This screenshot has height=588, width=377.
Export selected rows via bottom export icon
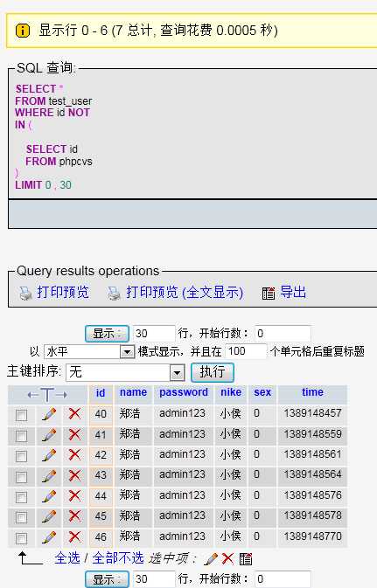point(246,559)
